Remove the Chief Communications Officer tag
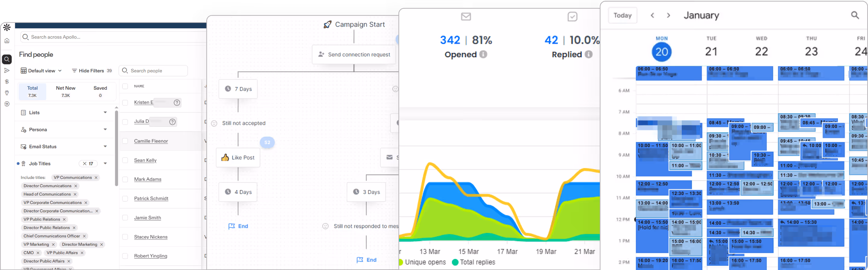This screenshot has width=868, height=270. [x=85, y=236]
